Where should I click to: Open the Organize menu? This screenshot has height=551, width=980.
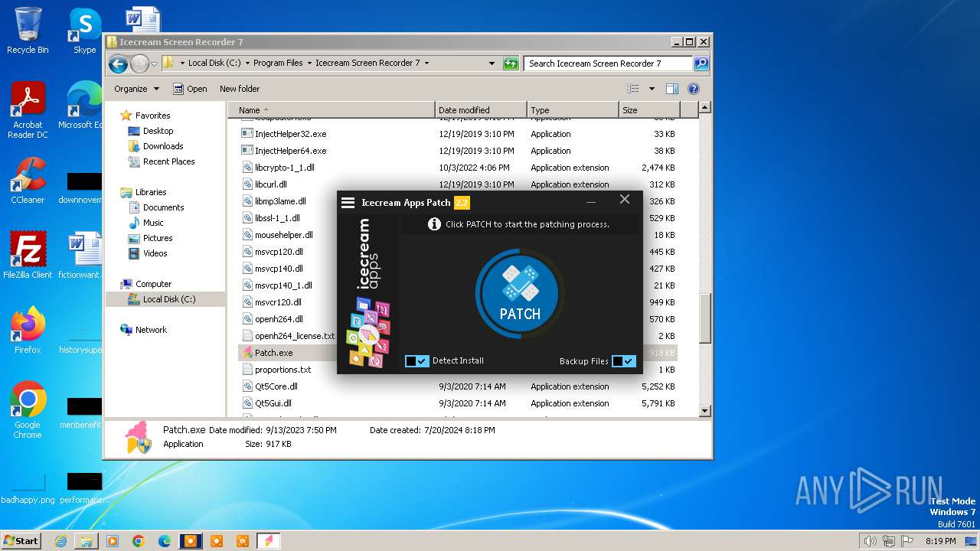pyautogui.click(x=136, y=89)
